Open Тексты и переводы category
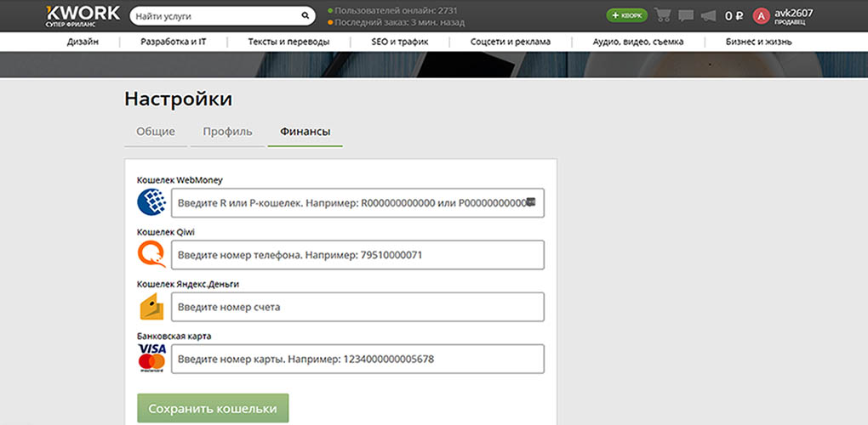868x425 pixels. 289,42
